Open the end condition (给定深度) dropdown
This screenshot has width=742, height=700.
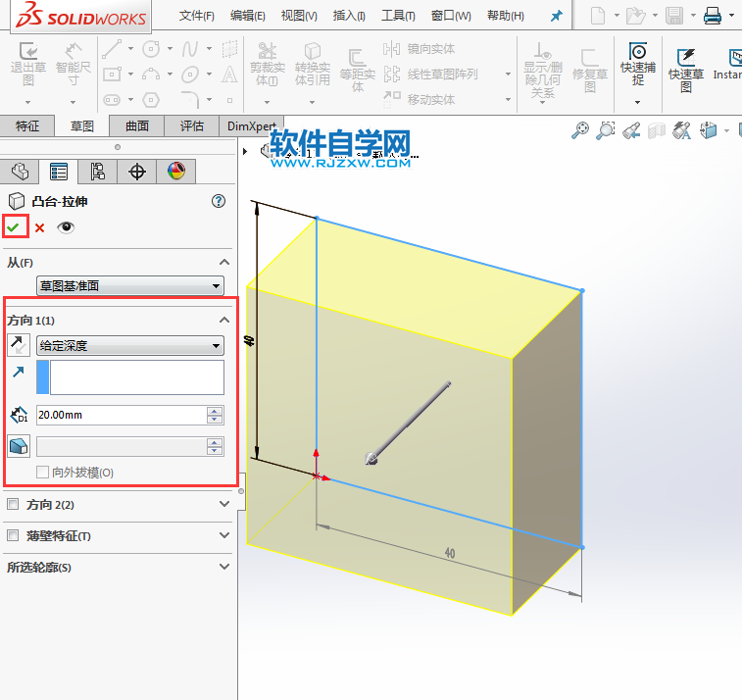click(x=130, y=345)
